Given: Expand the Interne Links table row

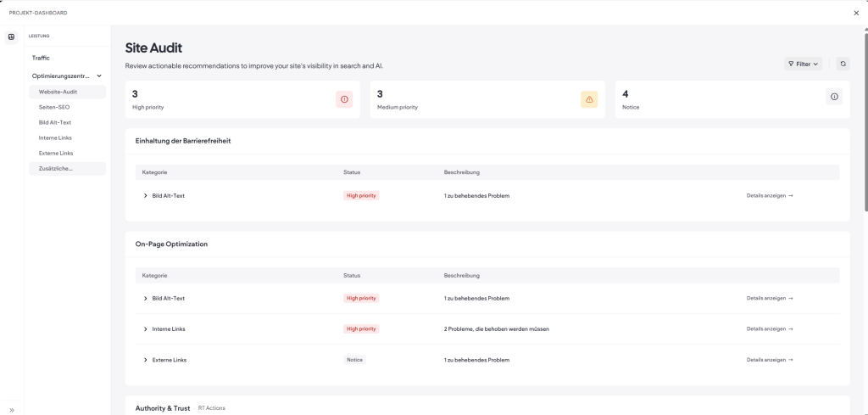Looking at the screenshot, I should (x=146, y=329).
